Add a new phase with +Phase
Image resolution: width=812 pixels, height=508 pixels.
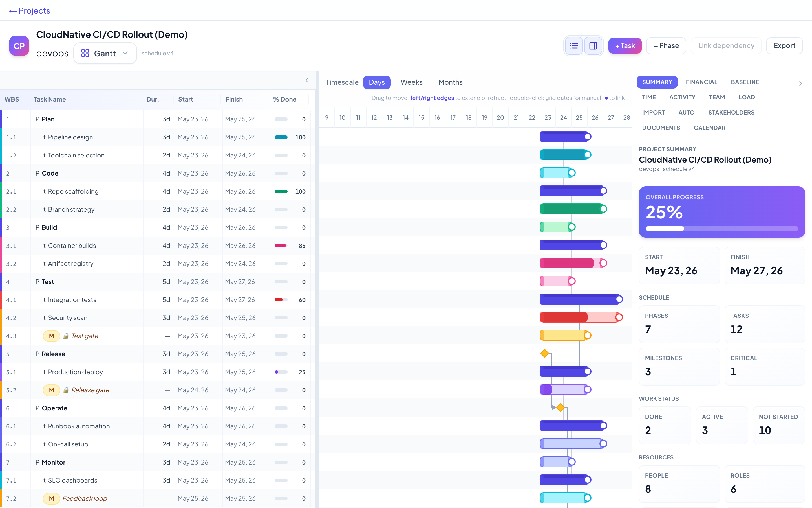(666, 46)
